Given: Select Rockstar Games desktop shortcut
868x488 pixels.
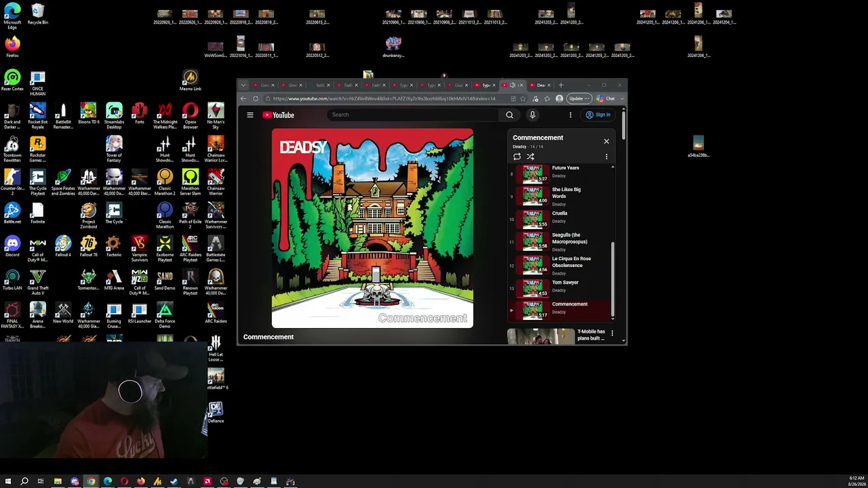Looking at the screenshot, I should [x=38, y=150].
